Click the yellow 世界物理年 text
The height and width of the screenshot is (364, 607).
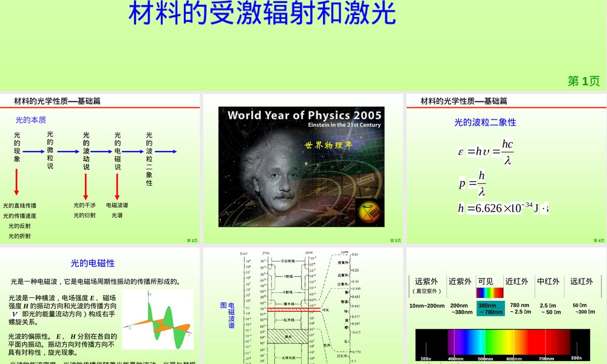pyautogui.click(x=328, y=145)
